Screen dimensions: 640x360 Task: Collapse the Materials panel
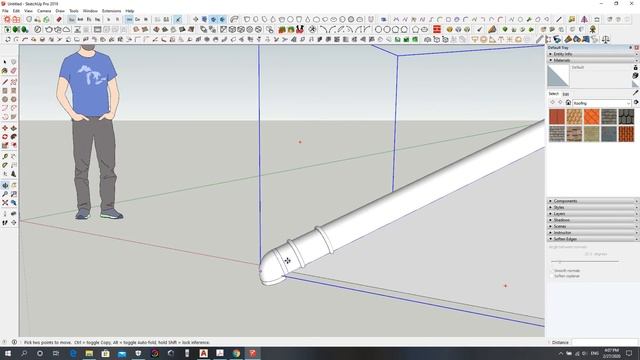point(593,60)
